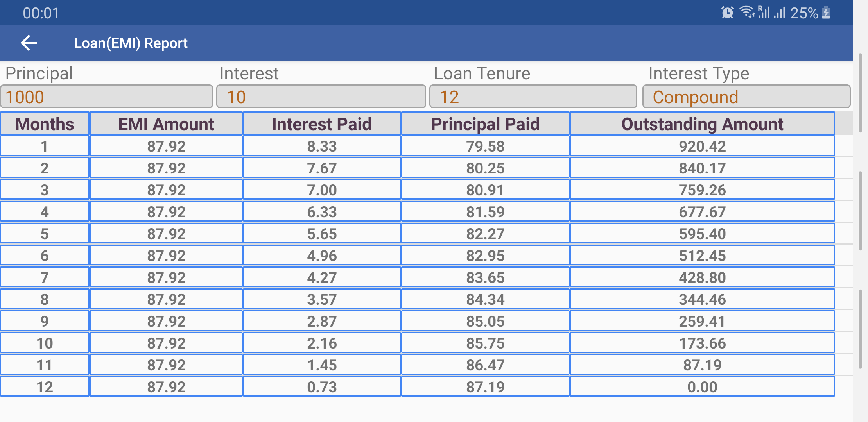Tap month number 6 cell
This screenshot has width=868, height=422.
(x=45, y=256)
